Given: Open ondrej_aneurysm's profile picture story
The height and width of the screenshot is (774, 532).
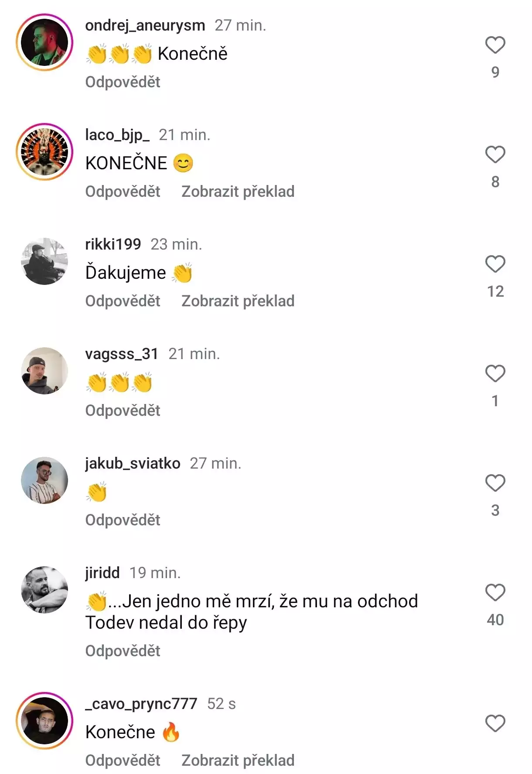Looking at the screenshot, I should tap(44, 42).
